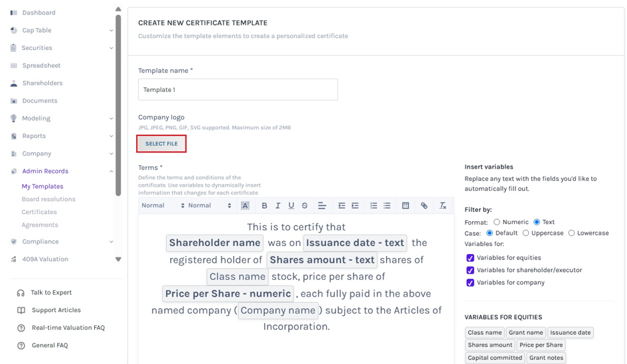627x364 pixels.
Task: Click the Support Articles book icon
Action: point(21,311)
